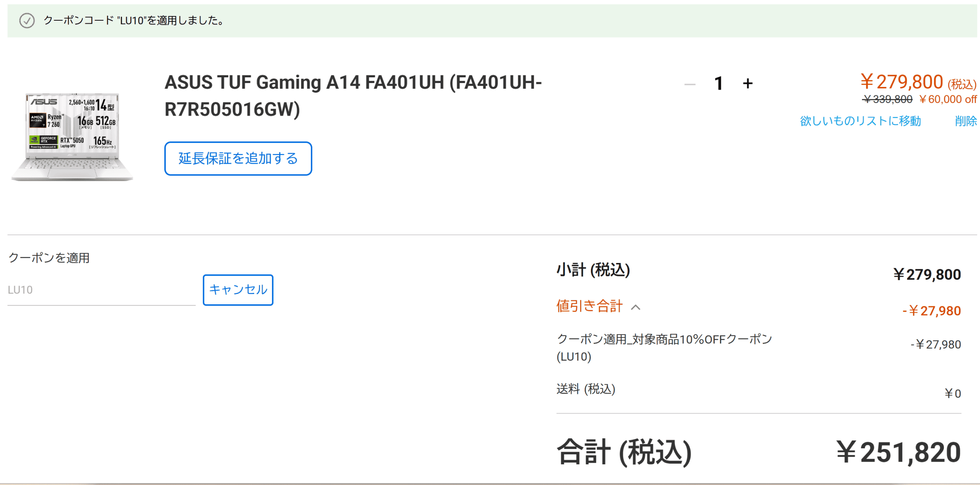Screen dimensions: 980x485
Task: Decrease quantity with the minus button
Action: pyautogui.click(x=689, y=84)
